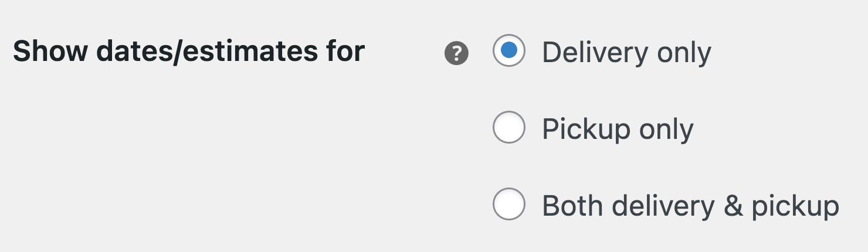Select the "Delivery only" radio button

[508, 50]
